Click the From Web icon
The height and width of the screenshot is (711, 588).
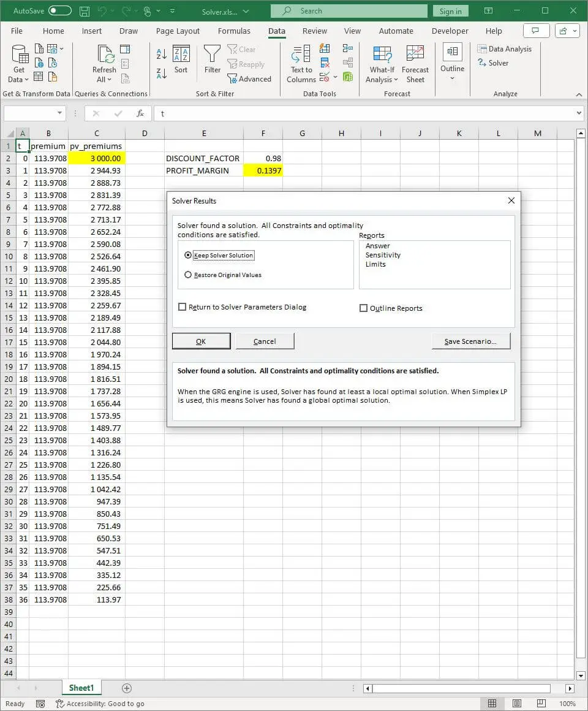point(39,63)
